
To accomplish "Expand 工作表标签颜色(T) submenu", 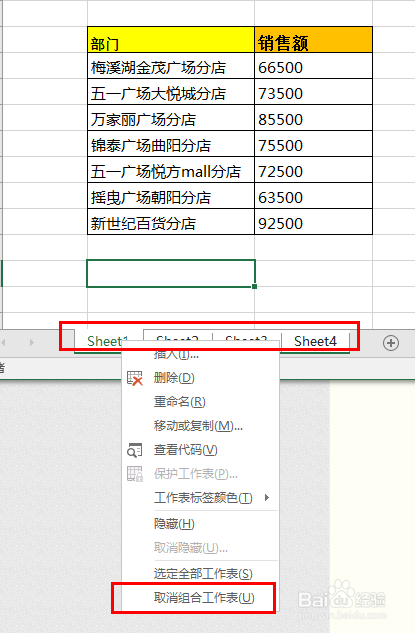I will [200, 498].
